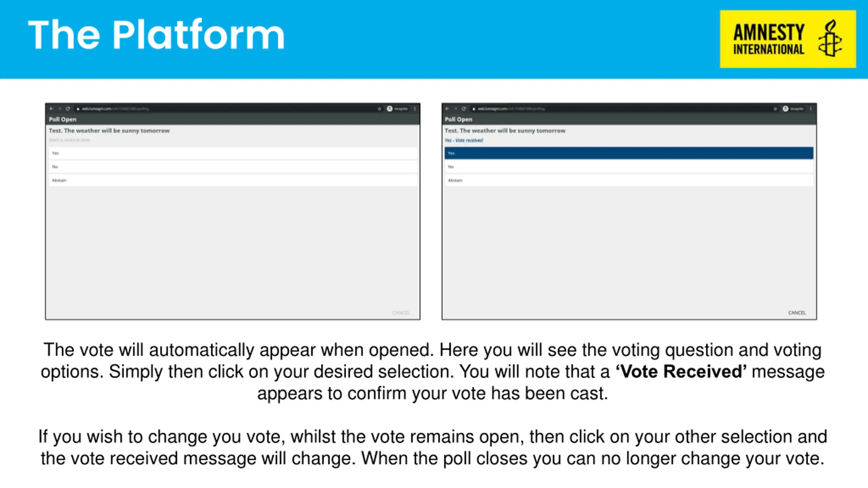Click the bookmark star in right browser screenshot

click(x=775, y=109)
